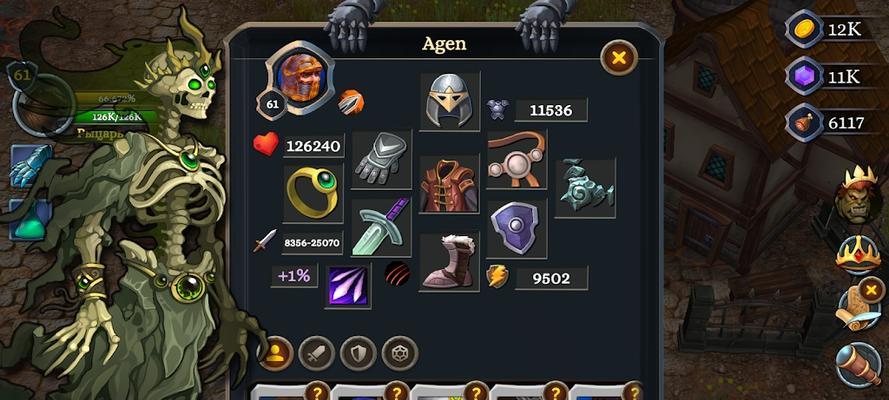Select the gold emerald ring slot
The width and height of the screenshot is (889, 400).
tap(313, 193)
